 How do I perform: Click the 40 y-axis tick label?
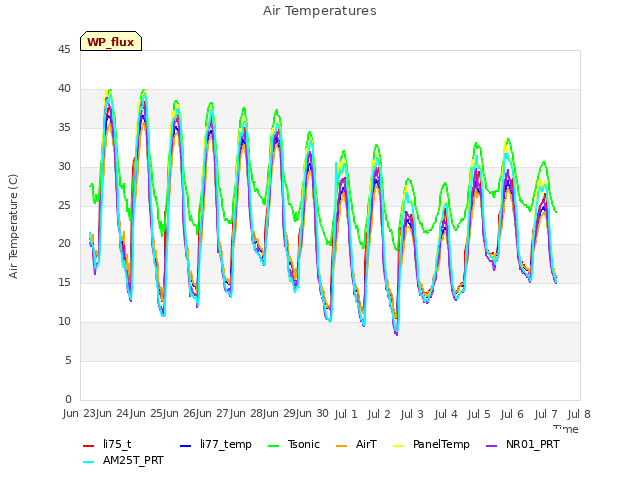(x=64, y=88)
